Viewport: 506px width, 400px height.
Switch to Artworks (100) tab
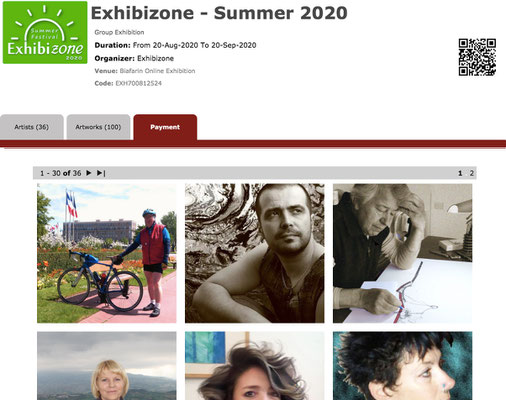(98, 127)
